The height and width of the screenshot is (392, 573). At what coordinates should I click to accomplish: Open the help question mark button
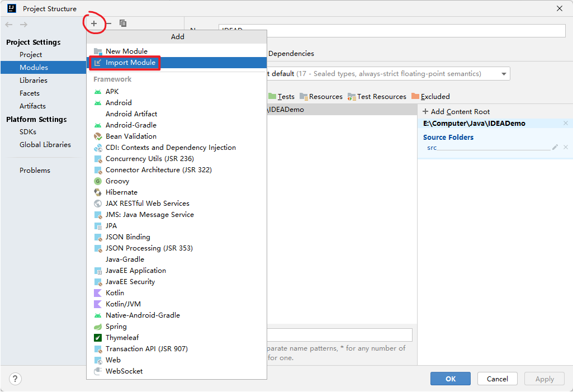[15, 379]
